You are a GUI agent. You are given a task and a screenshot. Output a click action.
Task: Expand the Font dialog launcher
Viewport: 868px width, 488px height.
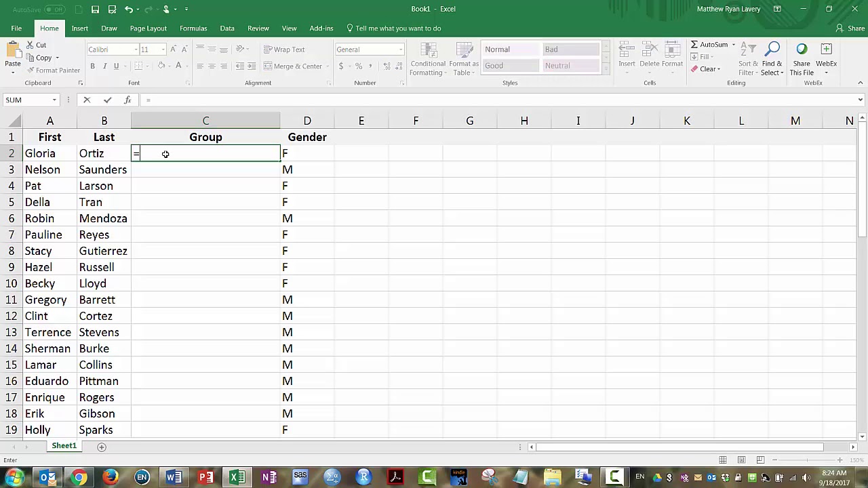pyautogui.click(x=188, y=83)
